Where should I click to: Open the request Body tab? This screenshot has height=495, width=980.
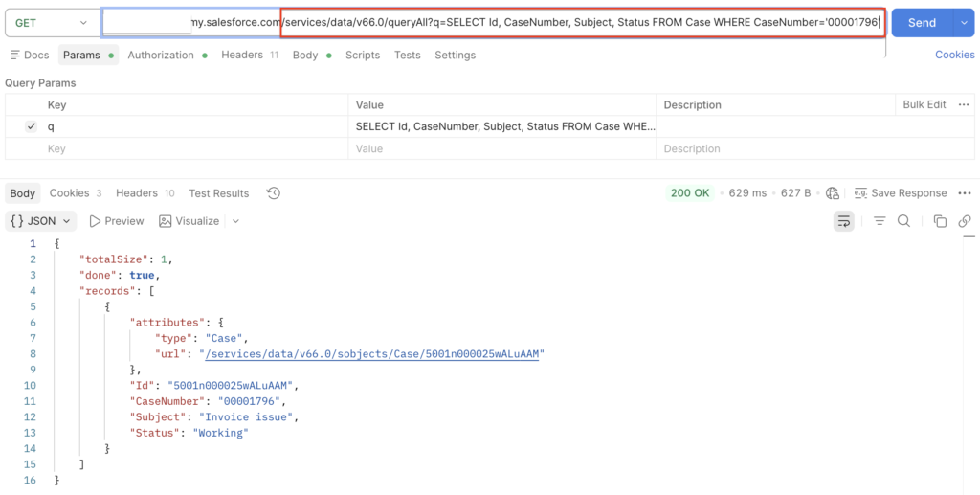pyautogui.click(x=311, y=55)
